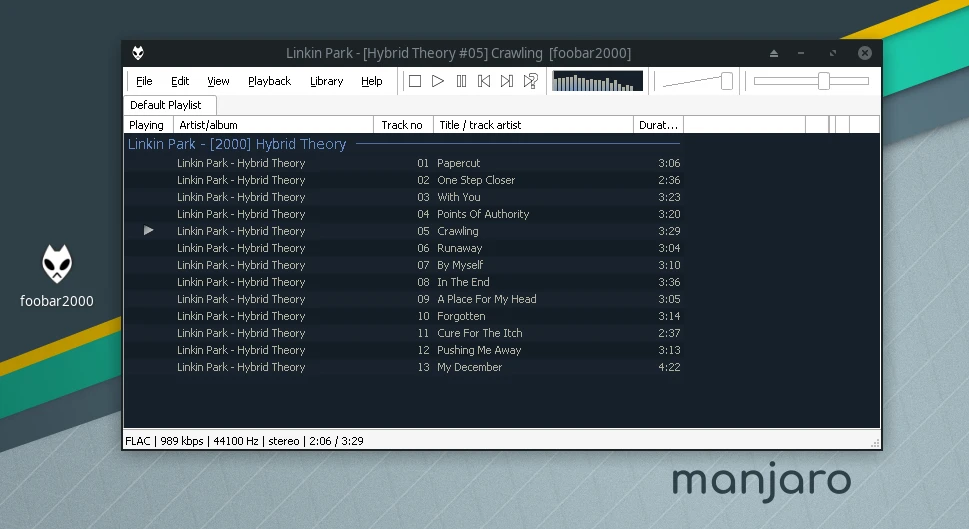Click the 3:06 duration of Papercut
969x529 pixels.
(669, 163)
